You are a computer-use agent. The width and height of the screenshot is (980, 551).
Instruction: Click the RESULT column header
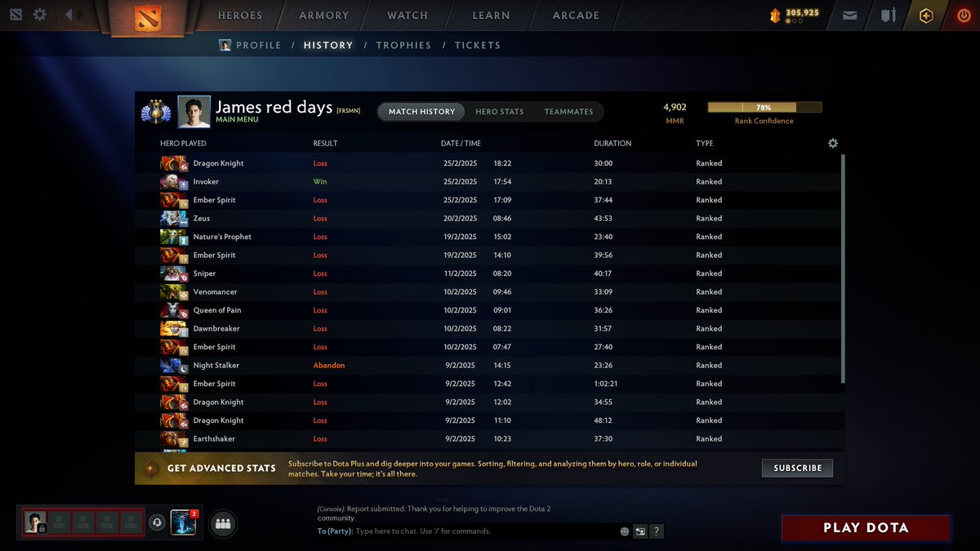pos(325,144)
